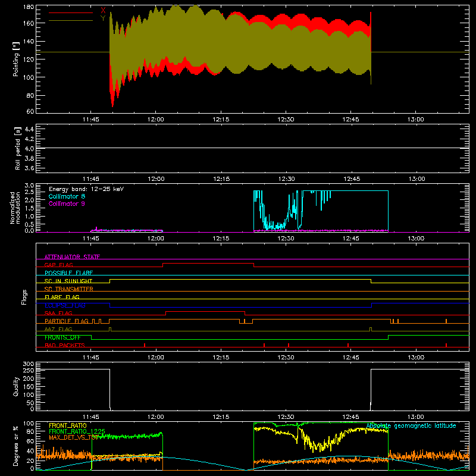Click the Normalized modulation axis title
Image resolution: width=476 pixels, height=476 pixels.
pos(15,208)
